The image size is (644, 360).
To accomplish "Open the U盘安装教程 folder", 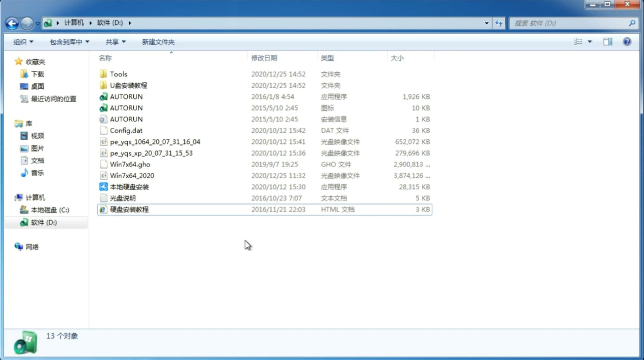I will (x=129, y=85).
